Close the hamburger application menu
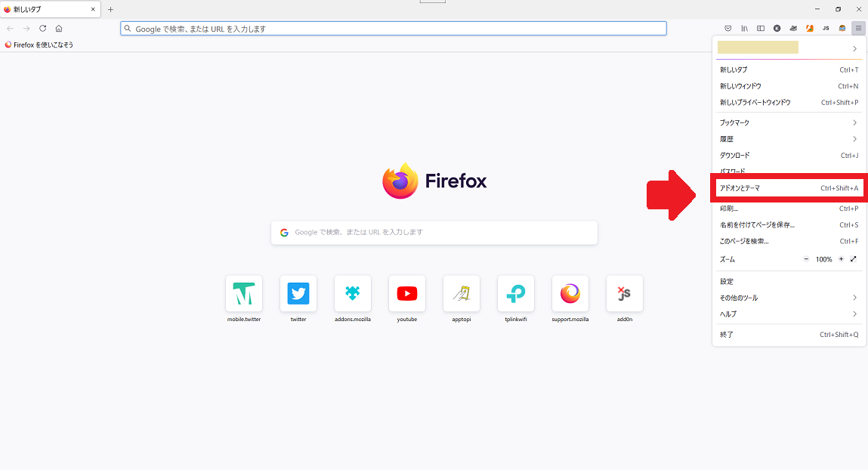This screenshot has width=868, height=470. (858, 28)
